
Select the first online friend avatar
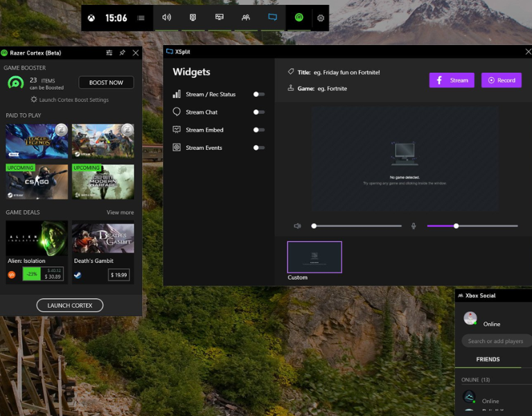click(x=469, y=397)
